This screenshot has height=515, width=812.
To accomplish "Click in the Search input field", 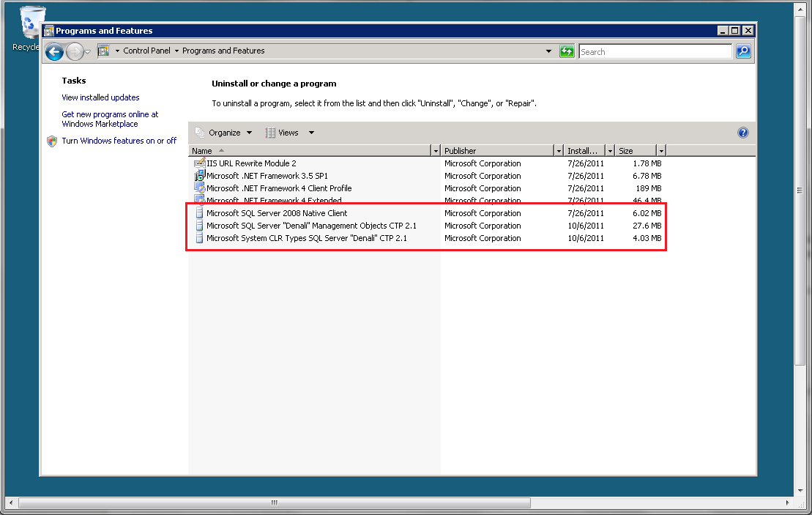I will click(x=655, y=51).
